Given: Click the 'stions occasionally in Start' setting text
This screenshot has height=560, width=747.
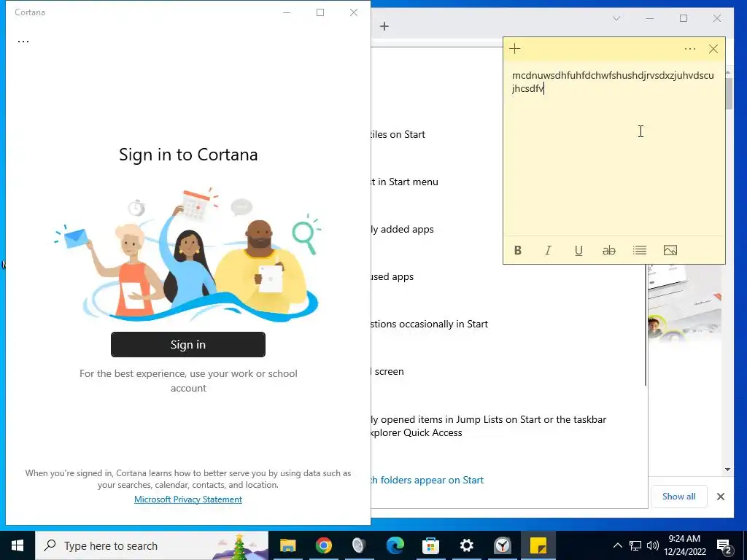Looking at the screenshot, I should coord(430,324).
